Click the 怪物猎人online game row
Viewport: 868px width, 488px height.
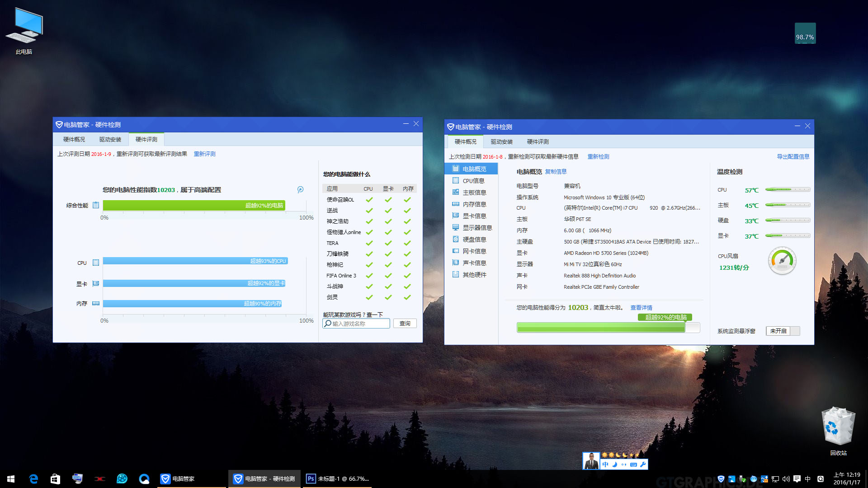tap(369, 232)
